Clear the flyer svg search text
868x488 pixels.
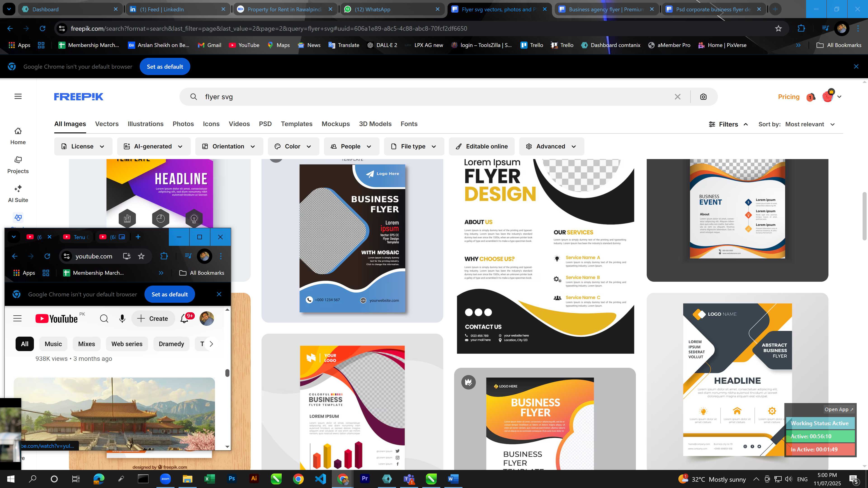coord(678,97)
